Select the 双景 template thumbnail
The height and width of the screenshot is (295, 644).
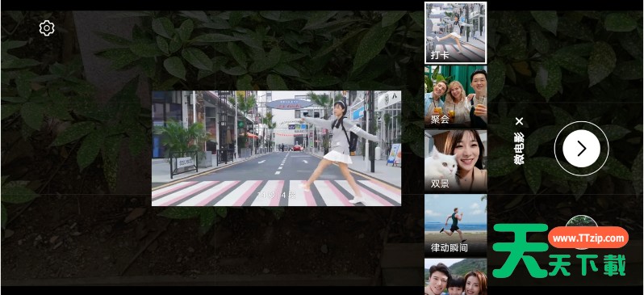(x=455, y=161)
